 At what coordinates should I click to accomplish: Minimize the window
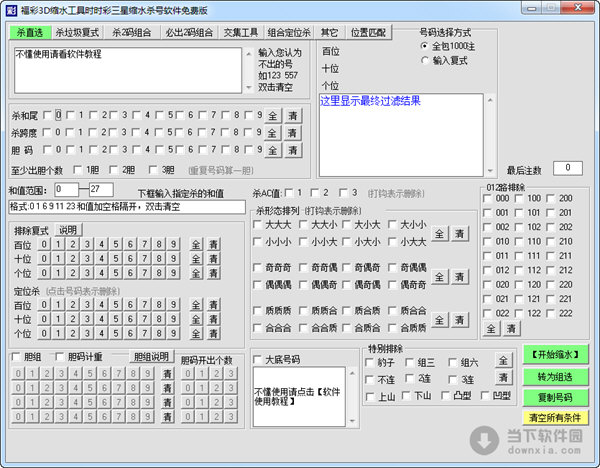[531, 7]
